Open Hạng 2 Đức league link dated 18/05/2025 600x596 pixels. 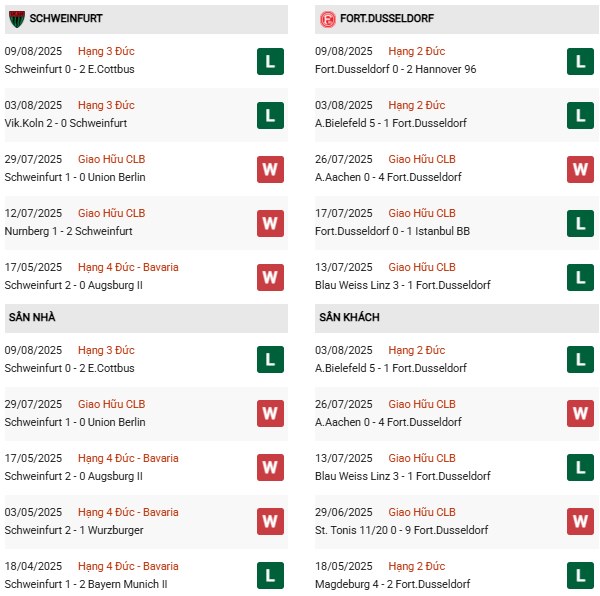click(416, 566)
